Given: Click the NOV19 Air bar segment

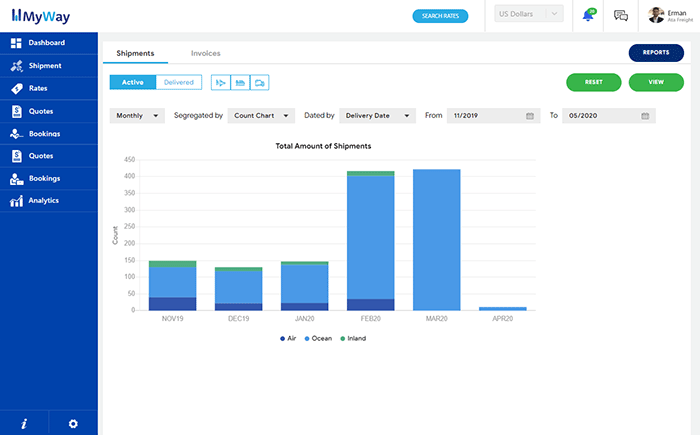Looking at the screenshot, I should click(172, 304).
